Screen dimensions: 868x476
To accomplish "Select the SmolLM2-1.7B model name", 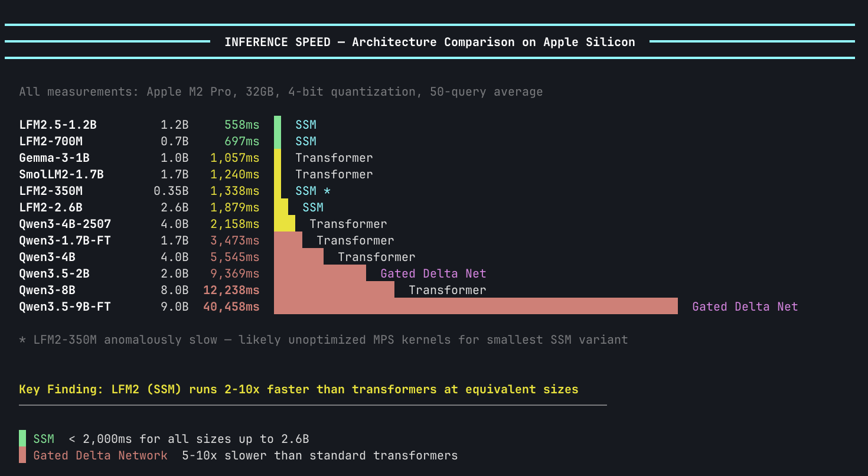I will click(x=61, y=174).
